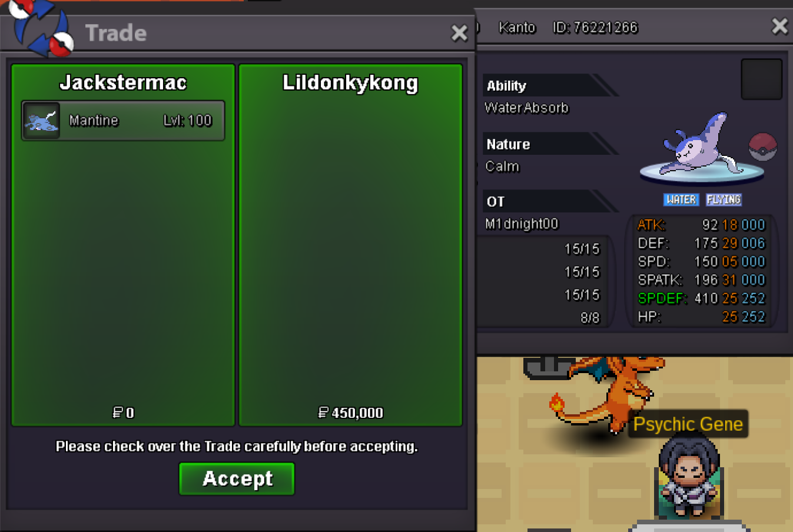Viewport: 793px width, 532px height.
Task: Click the WATER type badge
Action: point(681,199)
